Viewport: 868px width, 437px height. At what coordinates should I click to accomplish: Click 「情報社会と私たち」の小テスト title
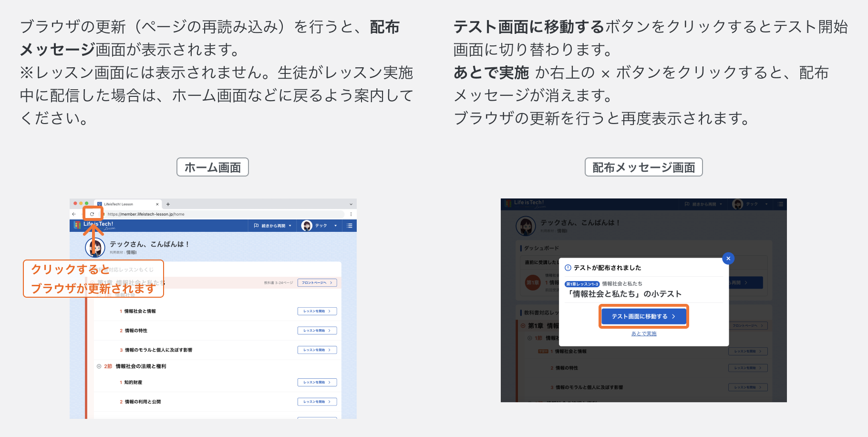tap(623, 294)
